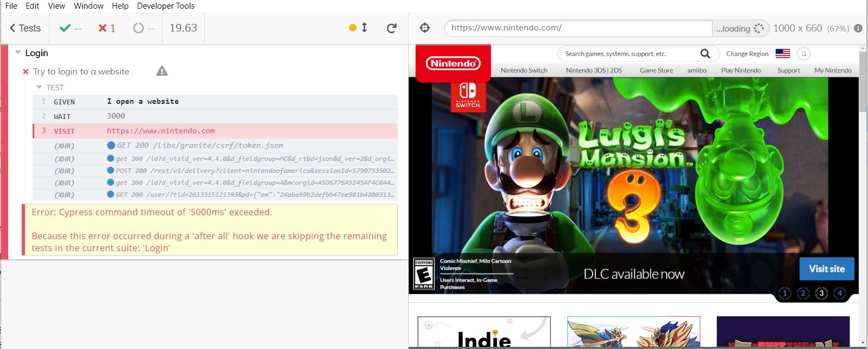Collapse the TEST commands section
868x349 pixels.
[x=39, y=88]
